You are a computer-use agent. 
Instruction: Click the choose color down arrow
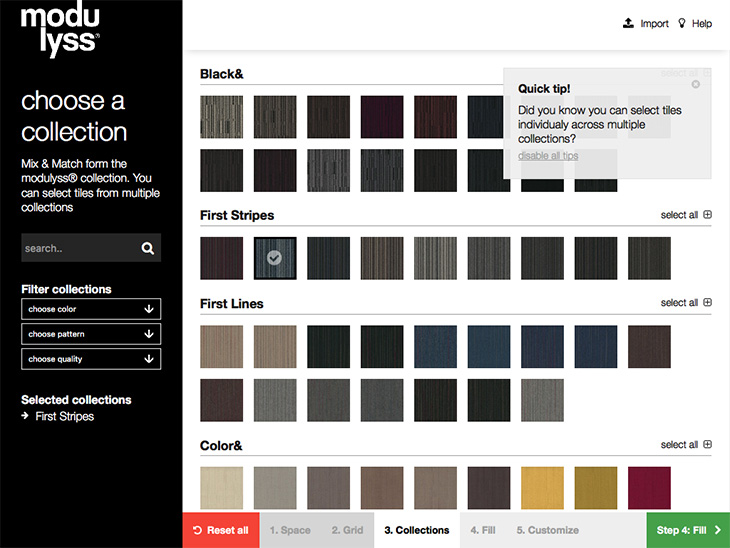[149, 309]
